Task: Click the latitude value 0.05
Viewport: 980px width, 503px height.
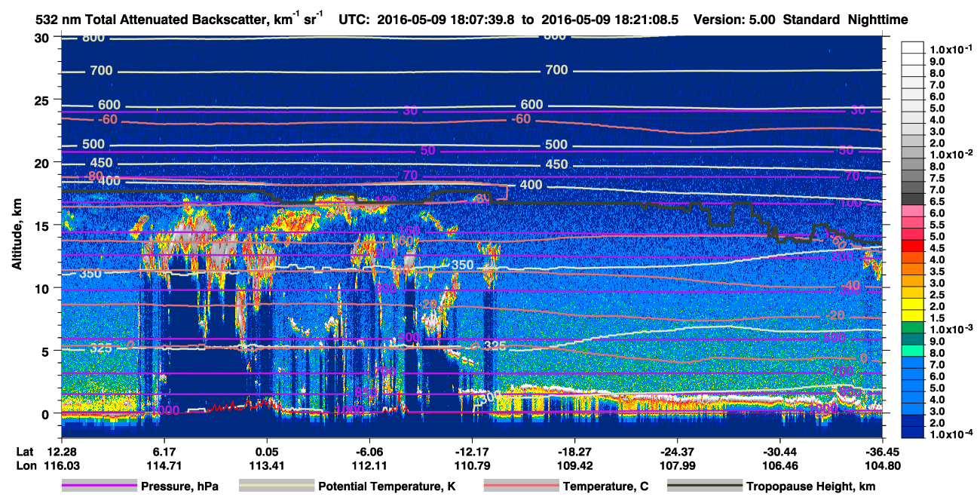Action: (x=266, y=451)
